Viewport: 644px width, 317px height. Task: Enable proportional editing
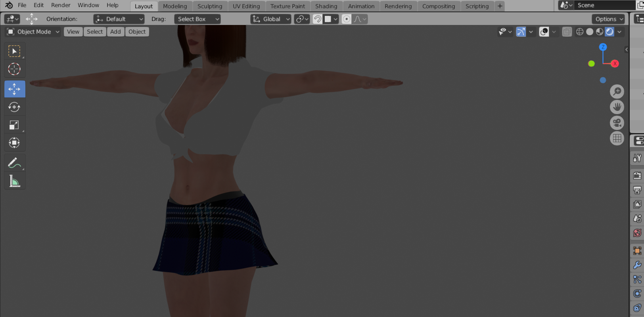[x=346, y=19]
